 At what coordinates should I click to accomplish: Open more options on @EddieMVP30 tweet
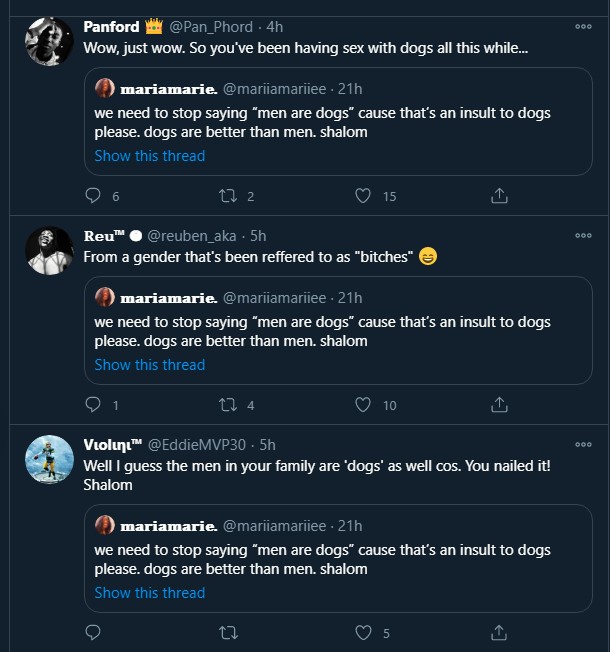tap(583, 444)
